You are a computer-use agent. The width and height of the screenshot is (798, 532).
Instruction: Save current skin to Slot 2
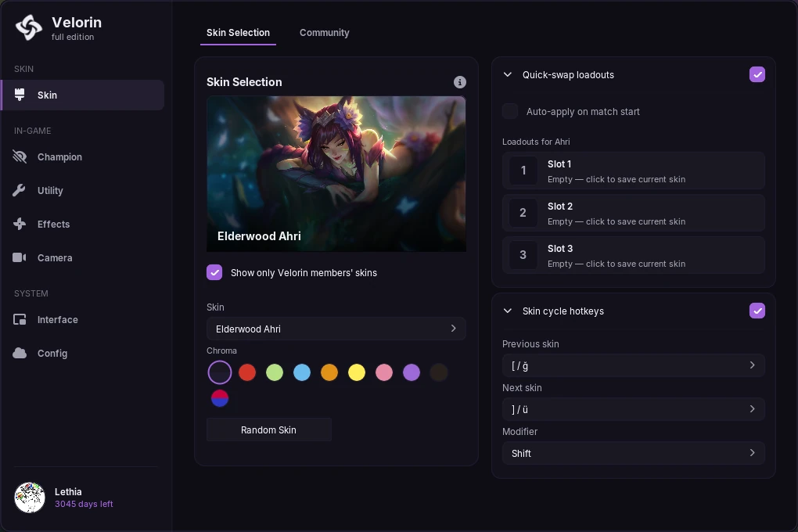click(633, 213)
